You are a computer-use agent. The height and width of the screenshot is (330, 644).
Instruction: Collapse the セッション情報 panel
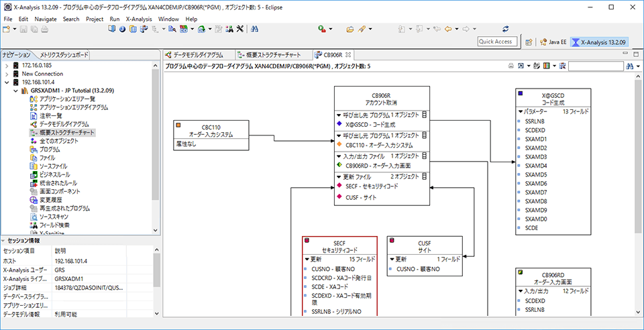pos(3,241)
